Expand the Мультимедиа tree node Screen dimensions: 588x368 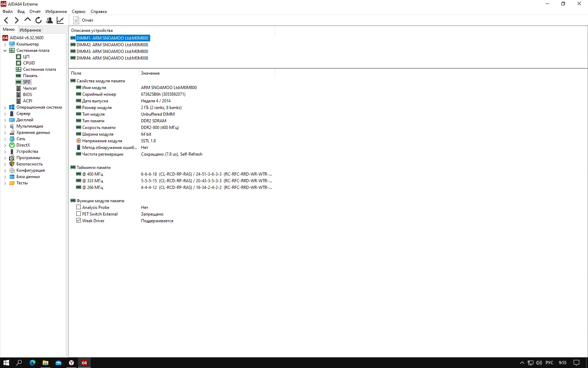[5, 126]
